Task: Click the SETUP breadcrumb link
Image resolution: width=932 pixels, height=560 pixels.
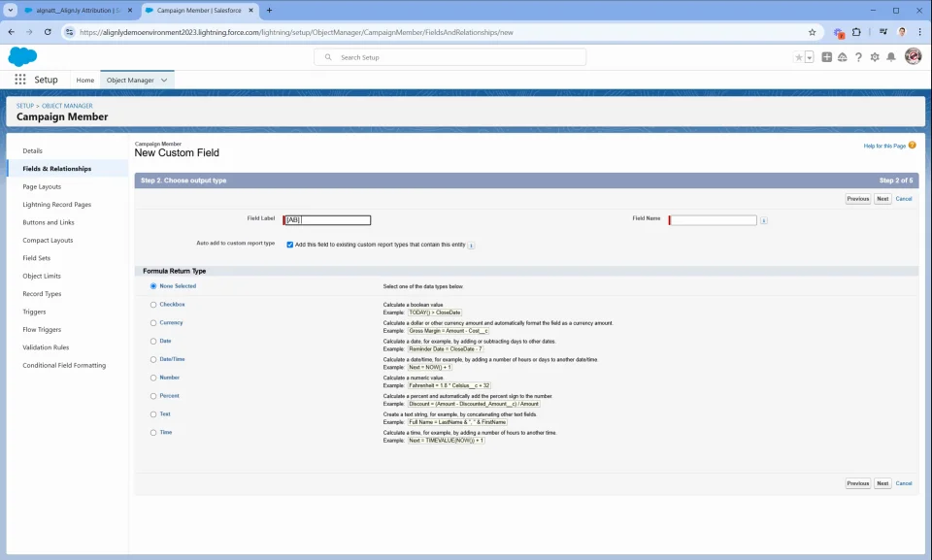Action: tap(25, 106)
